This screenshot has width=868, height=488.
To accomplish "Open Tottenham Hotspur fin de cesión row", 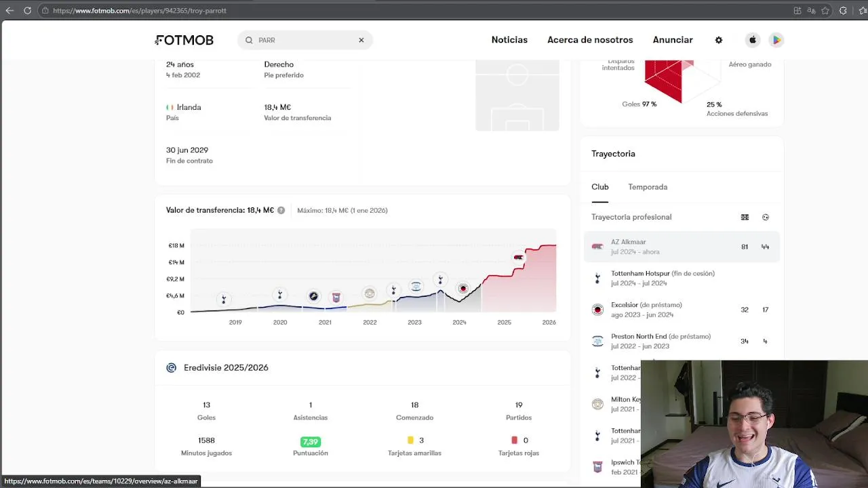I will pos(682,278).
